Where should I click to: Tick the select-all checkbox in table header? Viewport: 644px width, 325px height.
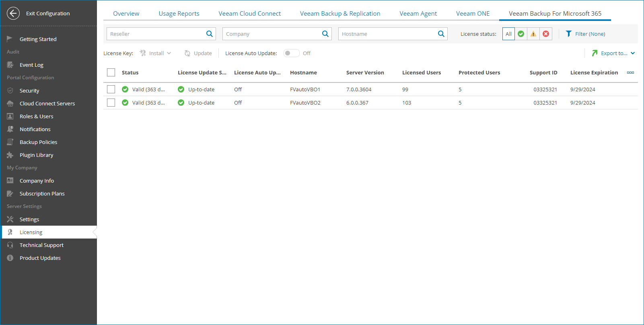click(x=111, y=72)
